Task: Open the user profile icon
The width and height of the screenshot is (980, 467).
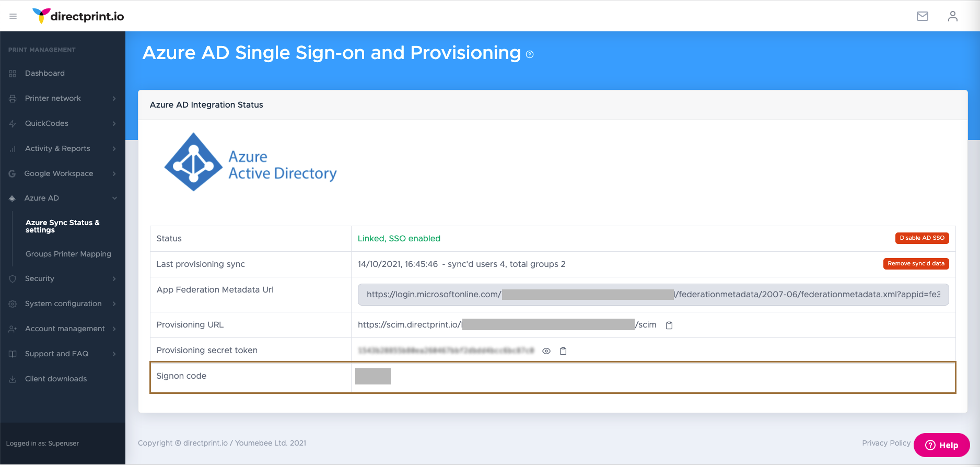Action: coord(952,16)
